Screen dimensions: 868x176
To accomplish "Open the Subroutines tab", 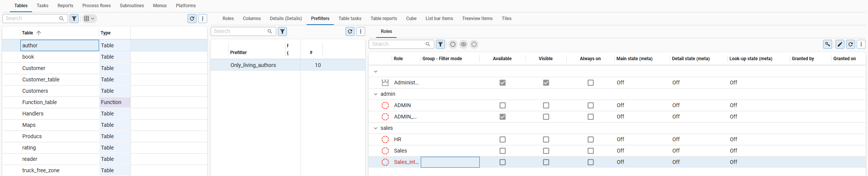I will click(x=132, y=6).
